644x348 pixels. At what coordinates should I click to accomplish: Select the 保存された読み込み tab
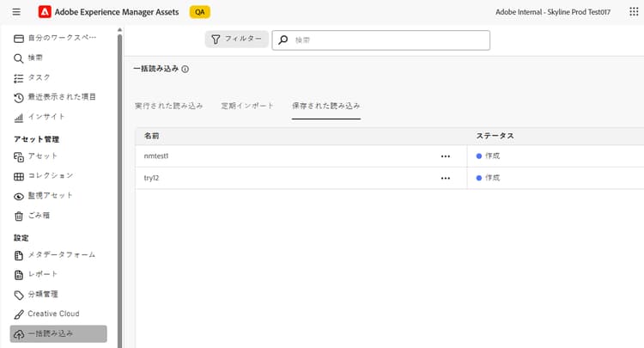pyautogui.click(x=326, y=106)
